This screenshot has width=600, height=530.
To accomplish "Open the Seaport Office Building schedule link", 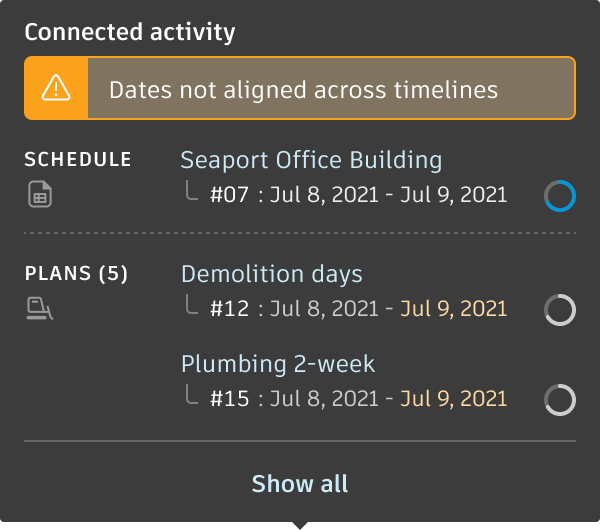I will tap(311, 160).
